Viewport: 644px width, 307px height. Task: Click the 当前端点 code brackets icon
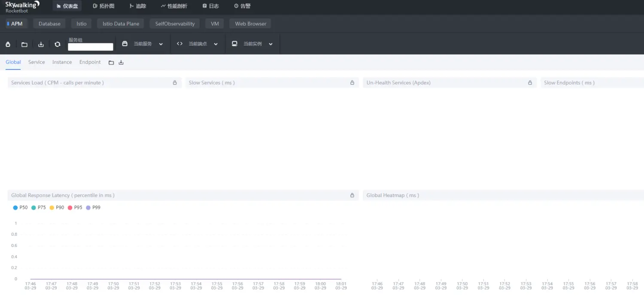coord(180,44)
